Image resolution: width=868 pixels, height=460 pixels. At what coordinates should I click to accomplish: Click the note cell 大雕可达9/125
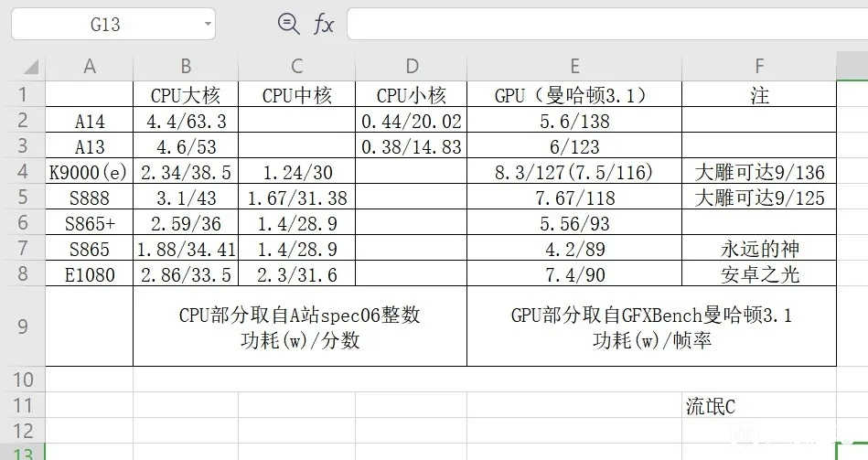[759, 197]
